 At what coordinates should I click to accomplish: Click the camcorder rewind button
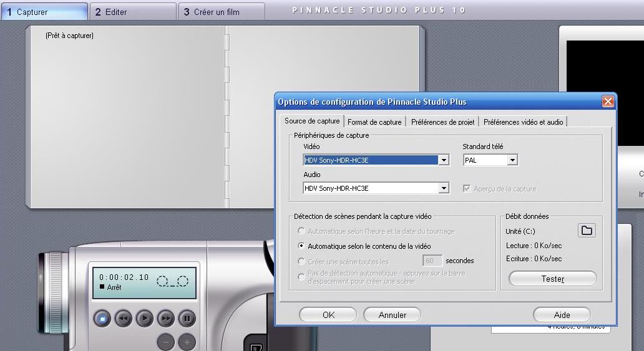(123, 318)
